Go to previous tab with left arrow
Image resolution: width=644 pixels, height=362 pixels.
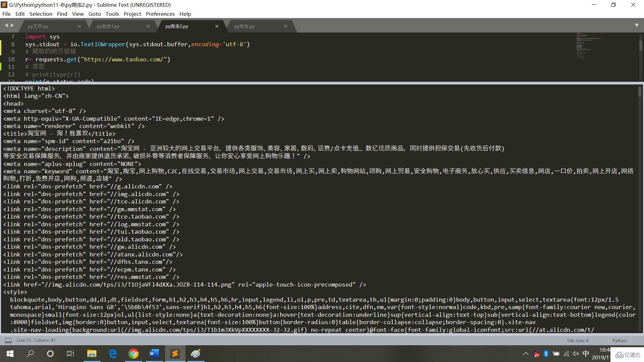[x=6, y=25]
